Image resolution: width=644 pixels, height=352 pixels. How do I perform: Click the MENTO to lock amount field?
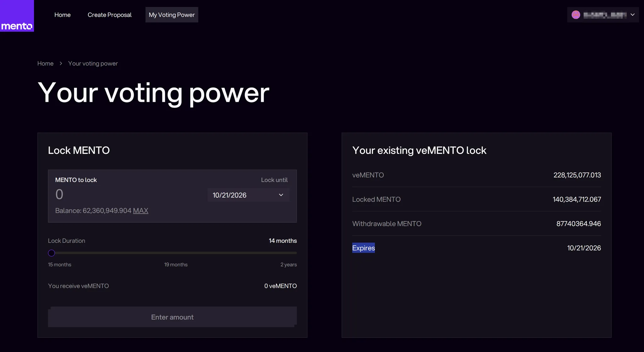(x=126, y=194)
